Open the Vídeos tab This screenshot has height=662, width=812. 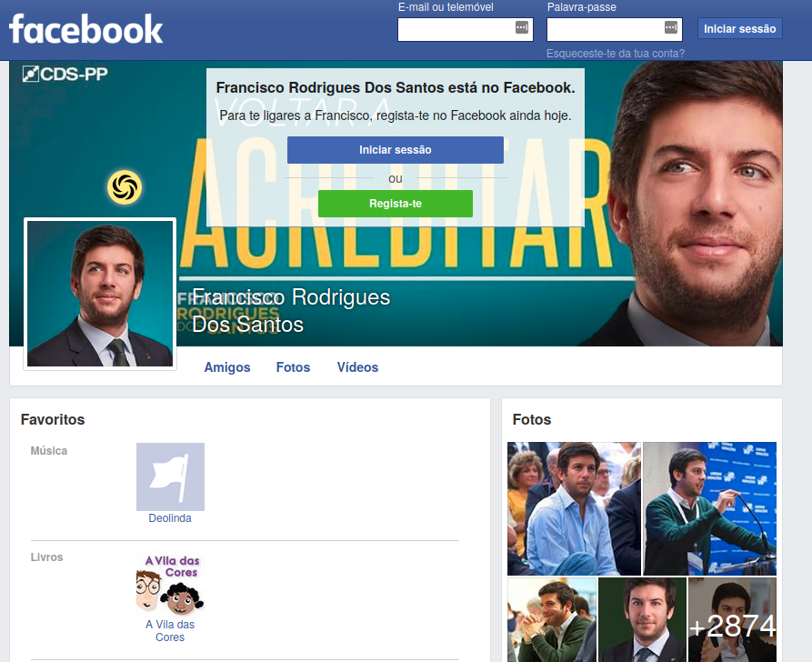(x=357, y=367)
